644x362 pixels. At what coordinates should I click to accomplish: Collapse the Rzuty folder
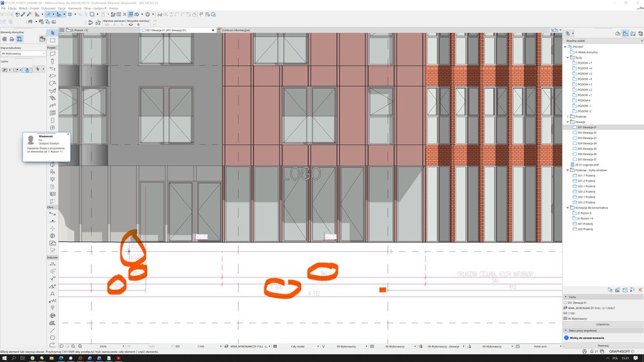click(x=568, y=57)
